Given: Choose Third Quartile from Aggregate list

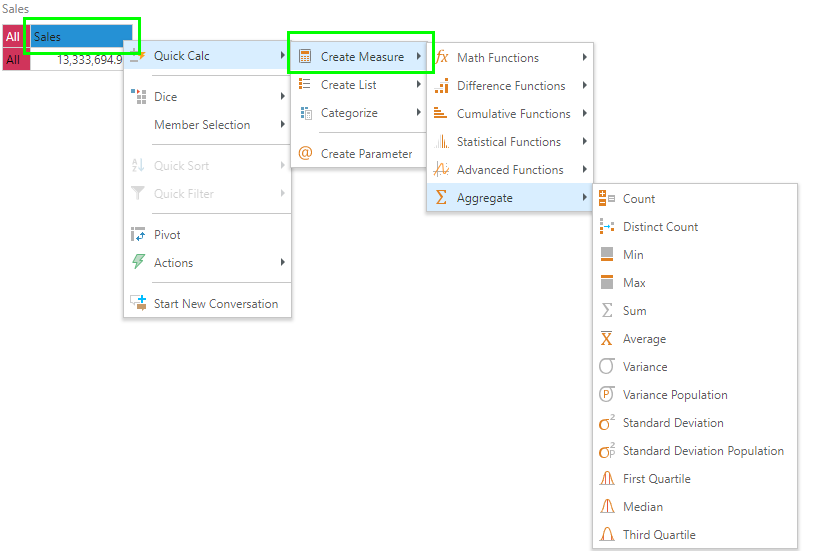Looking at the screenshot, I should coord(659,535).
